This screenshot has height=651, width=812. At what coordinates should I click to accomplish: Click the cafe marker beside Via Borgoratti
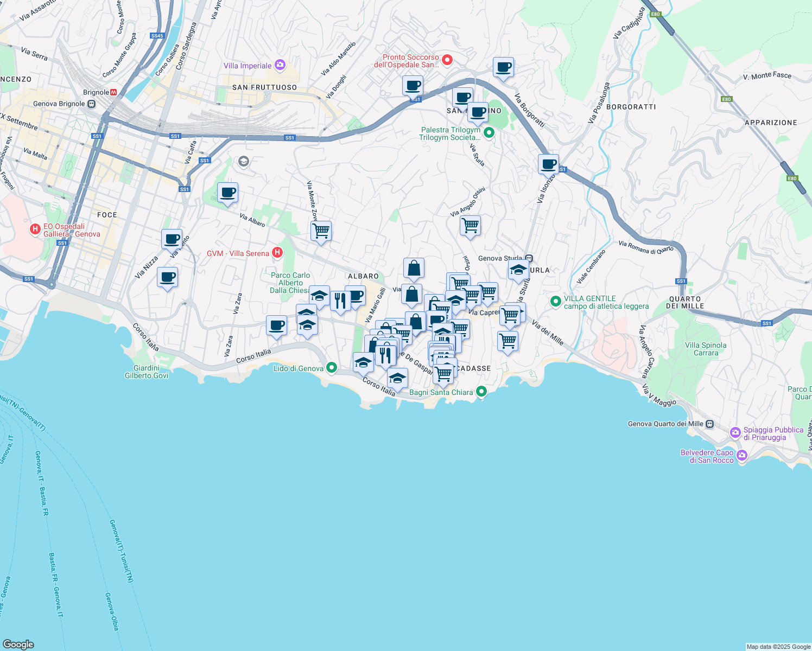(503, 68)
